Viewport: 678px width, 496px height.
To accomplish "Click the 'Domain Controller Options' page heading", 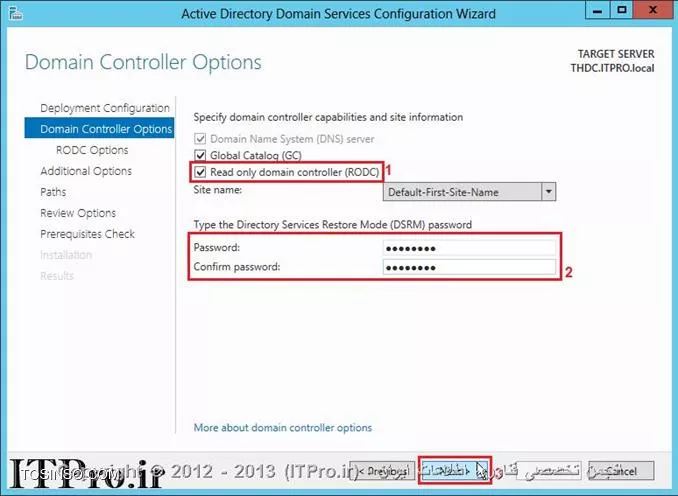I will pos(143,62).
